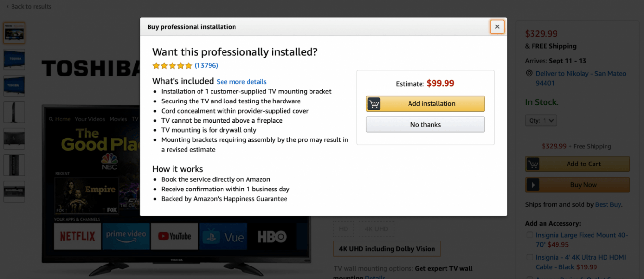
Task: Check the Insignia Large Fixed Mount accessory
Action: [530, 235]
